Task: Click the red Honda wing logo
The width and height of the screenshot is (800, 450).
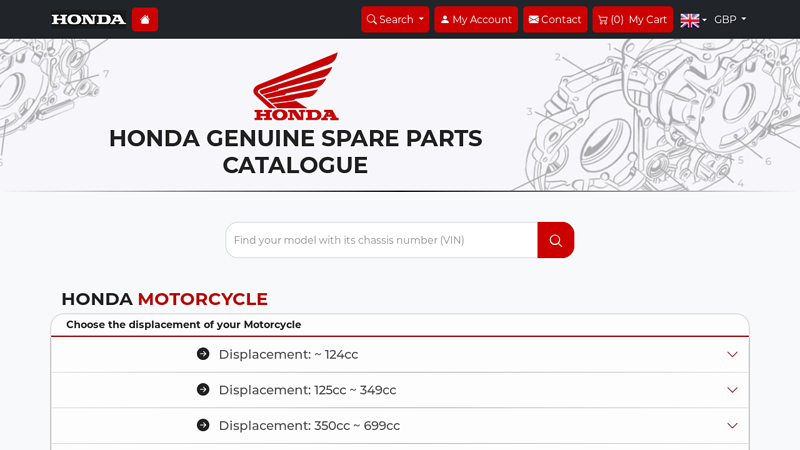Action: click(296, 86)
